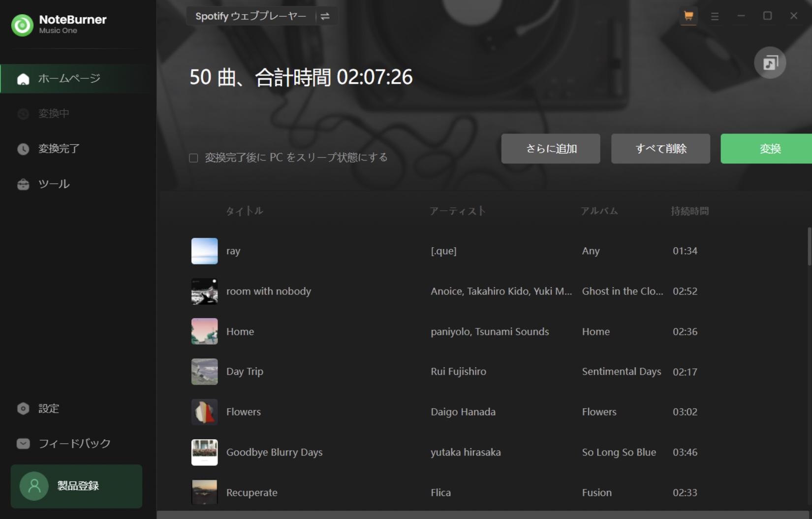Open the ホームページ sidebar item
812x519 pixels.
pyautogui.click(x=78, y=78)
